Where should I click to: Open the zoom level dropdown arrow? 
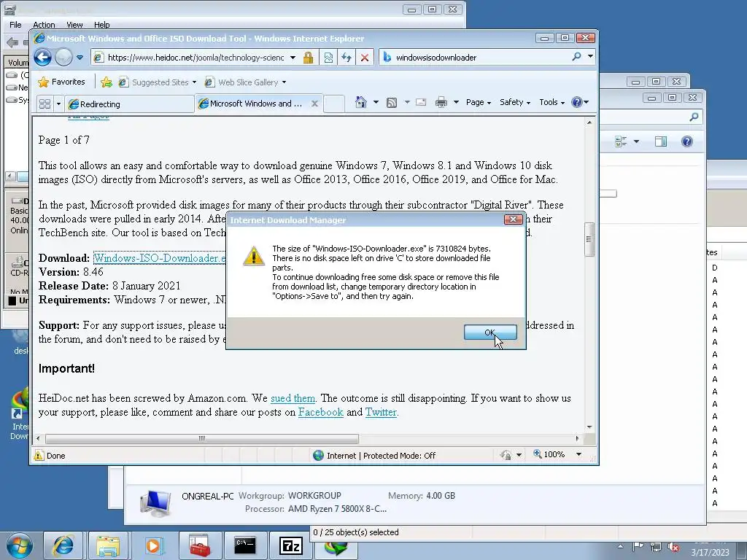578,454
